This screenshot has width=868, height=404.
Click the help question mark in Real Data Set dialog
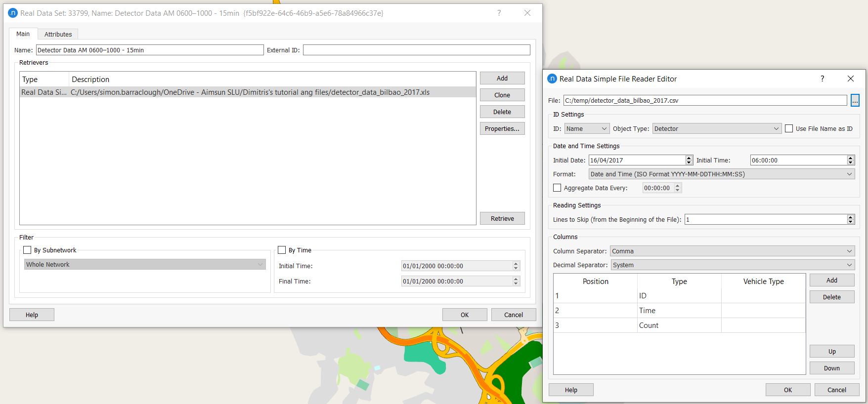(499, 13)
